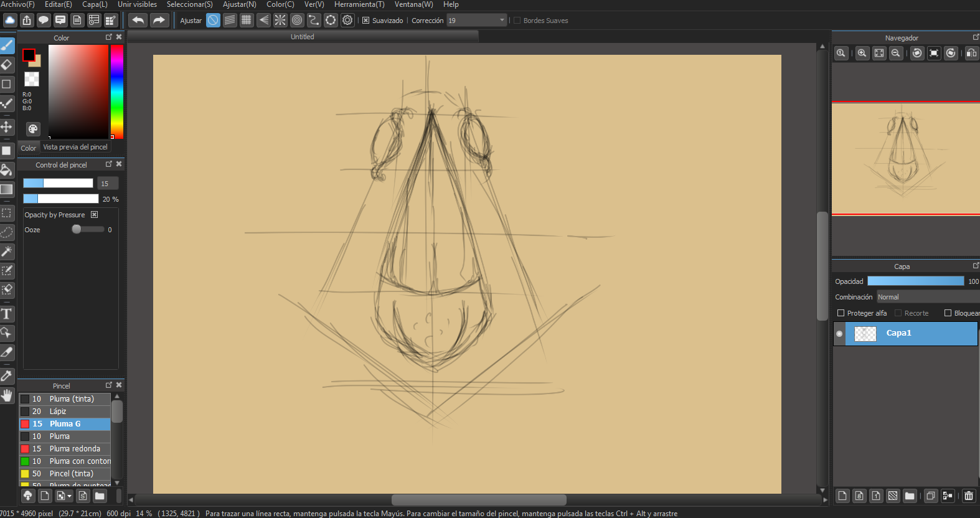The image size is (980, 518).
Task: Add new 8-bit layer
Action: pos(859,496)
